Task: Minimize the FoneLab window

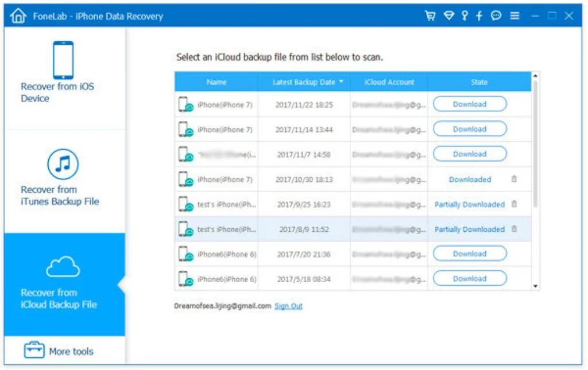Action: click(x=535, y=15)
